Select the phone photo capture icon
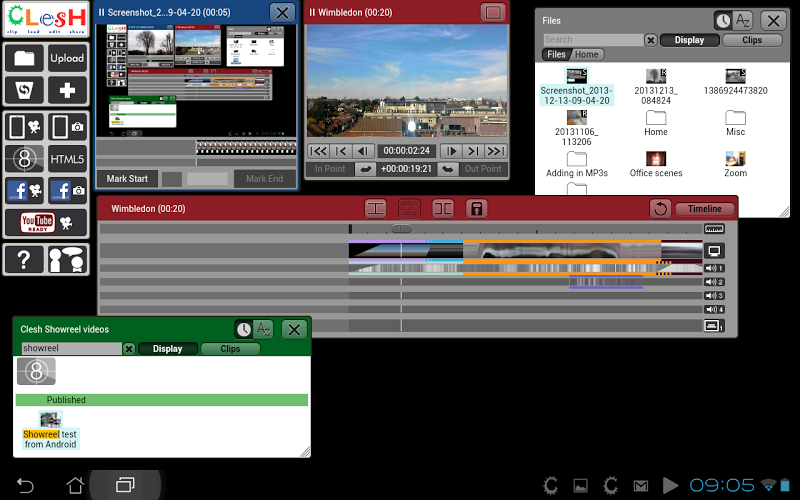800x500 pixels. 67,127
